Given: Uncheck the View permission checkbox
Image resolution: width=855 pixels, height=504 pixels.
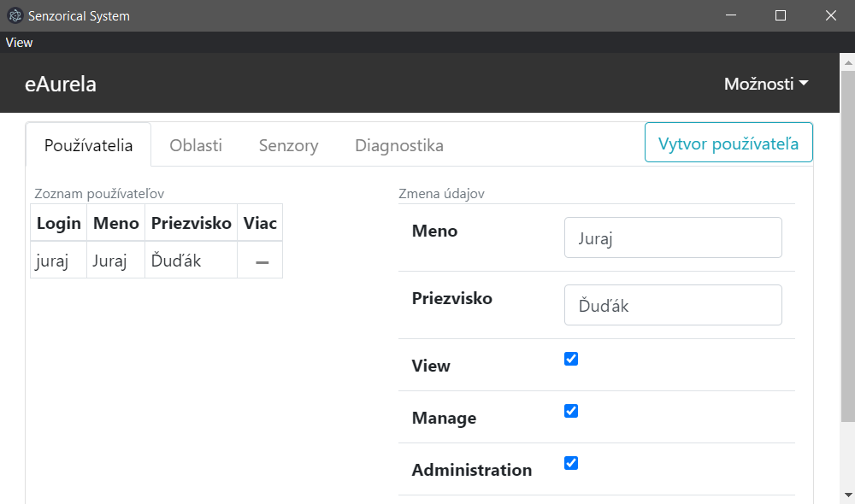Looking at the screenshot, I should [571, 359].
